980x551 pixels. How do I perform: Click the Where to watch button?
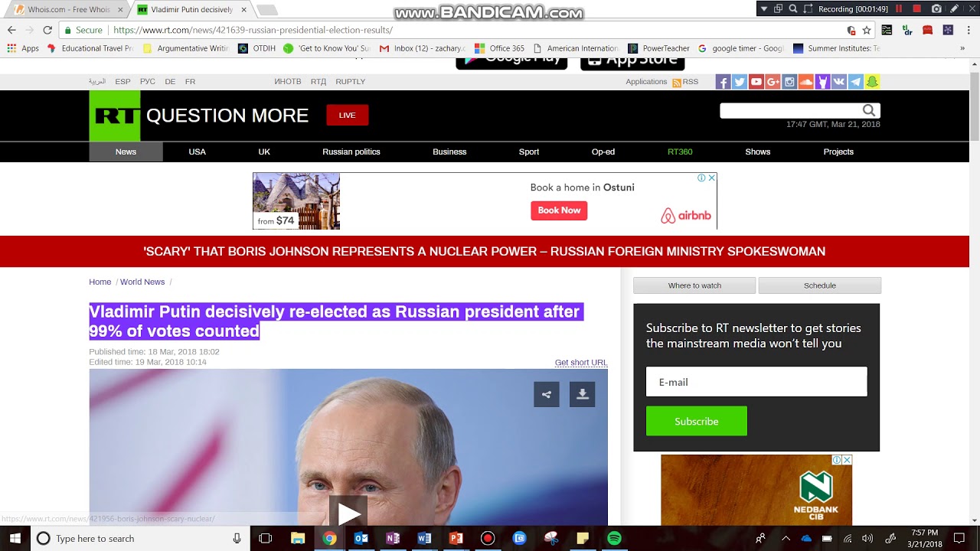pos(694,285)
